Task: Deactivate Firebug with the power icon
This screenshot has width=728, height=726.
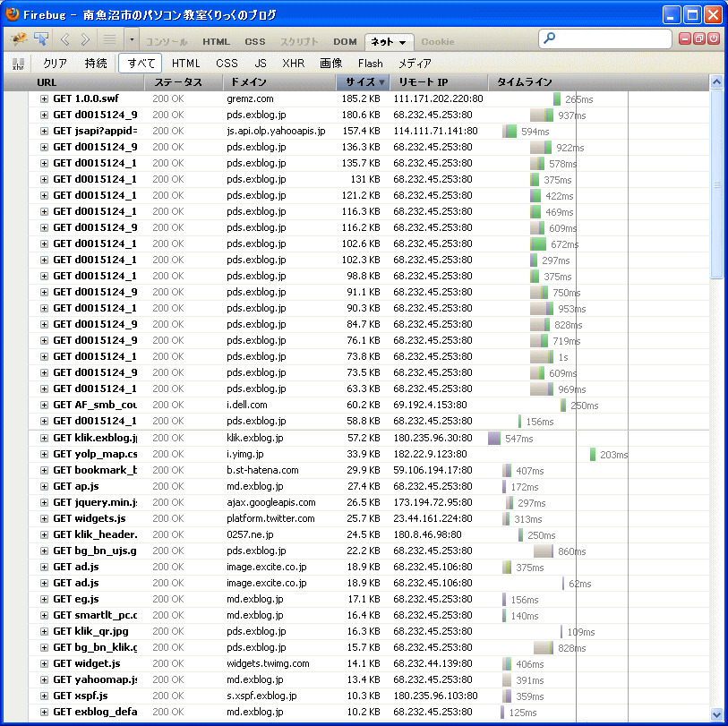Action: click(x=714, y=39)
